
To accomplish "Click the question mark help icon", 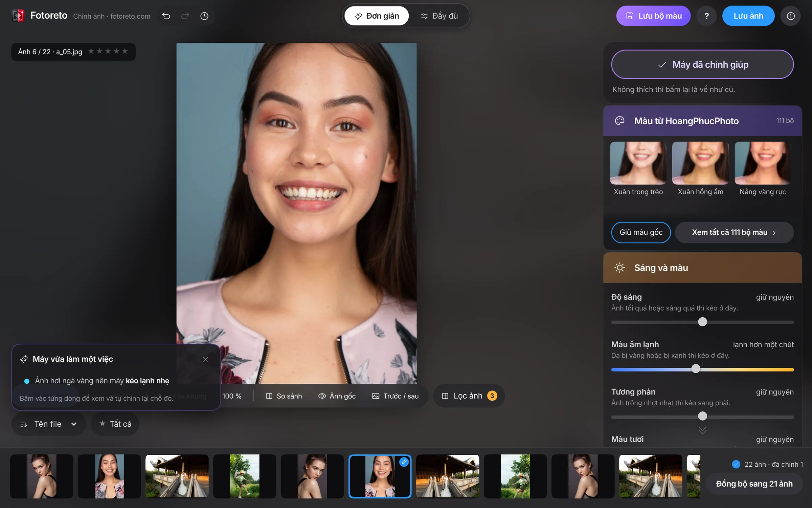I will click(x=706, y=16).
